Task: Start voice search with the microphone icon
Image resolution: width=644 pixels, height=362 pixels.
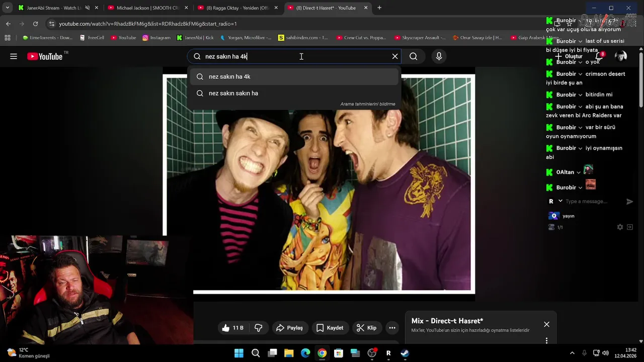Action: point(439,56)
